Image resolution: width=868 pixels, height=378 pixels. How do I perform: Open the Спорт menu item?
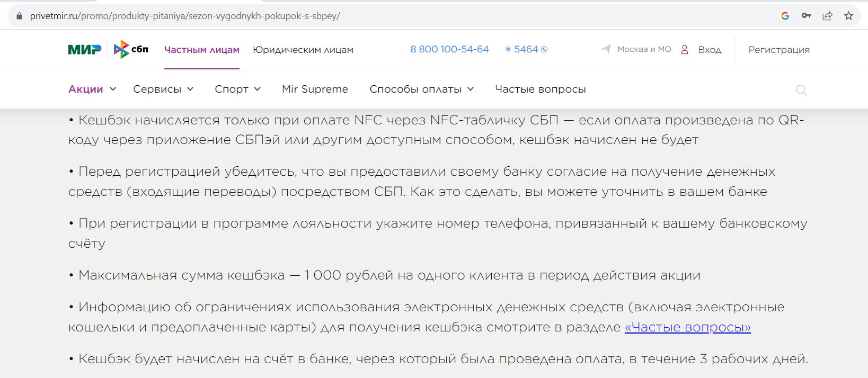pyautogui.click(x=232, y=89)
